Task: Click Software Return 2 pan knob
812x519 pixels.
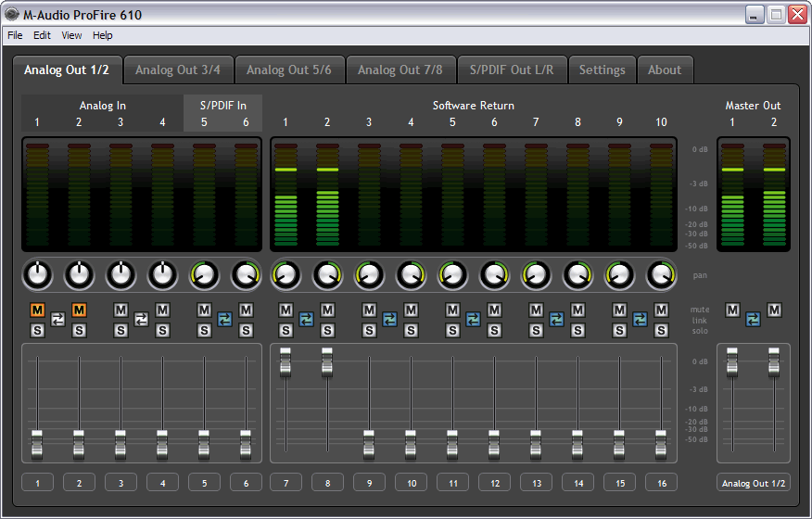Action: [327, 275]
